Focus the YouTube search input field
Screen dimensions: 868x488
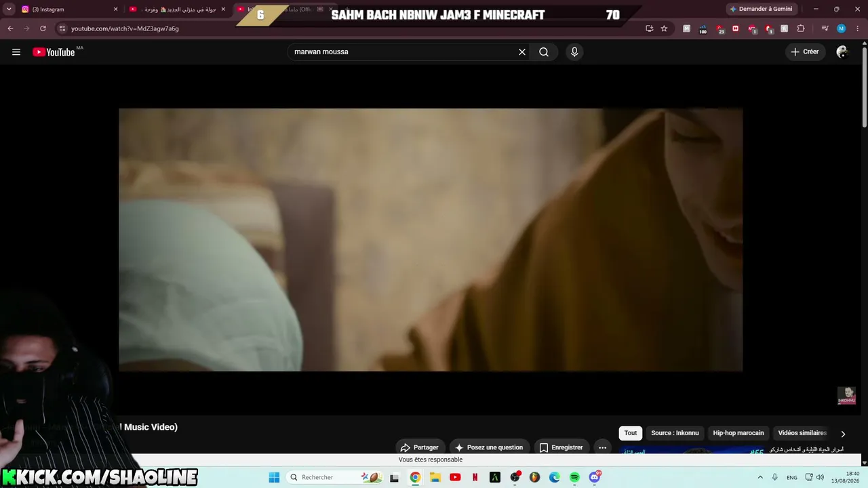(x=403, y=52)
